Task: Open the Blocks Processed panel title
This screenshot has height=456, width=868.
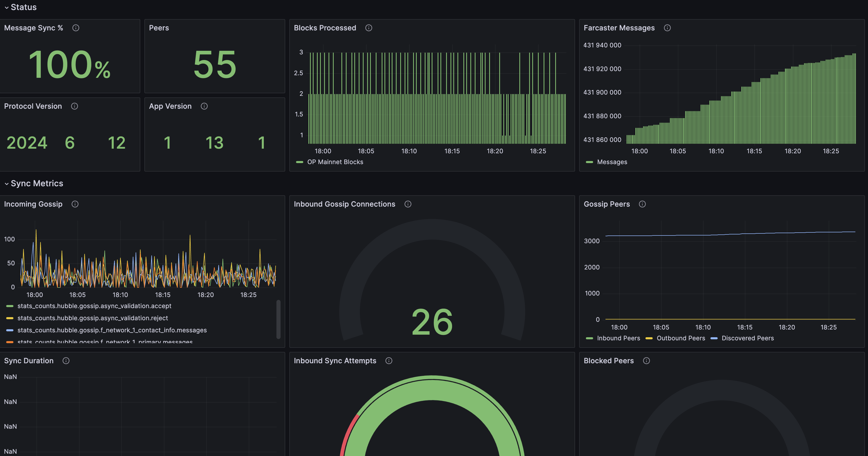Action: coord(325,28)
